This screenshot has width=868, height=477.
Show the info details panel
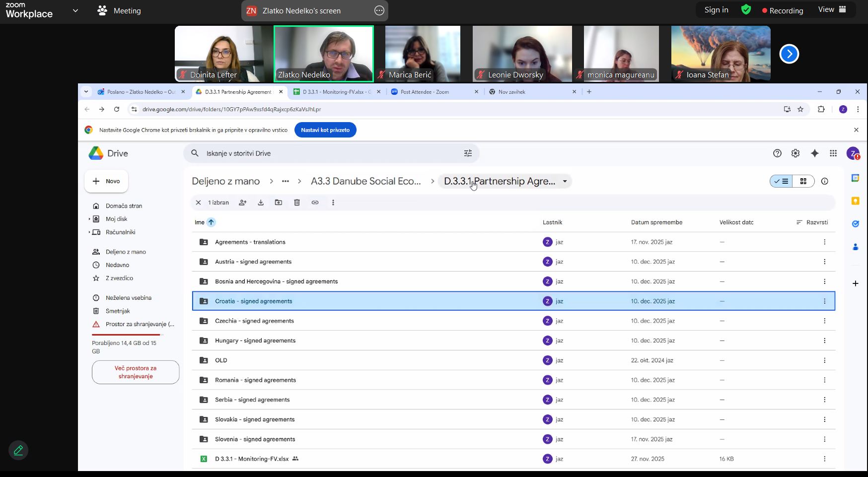click(x=825, y=181)
